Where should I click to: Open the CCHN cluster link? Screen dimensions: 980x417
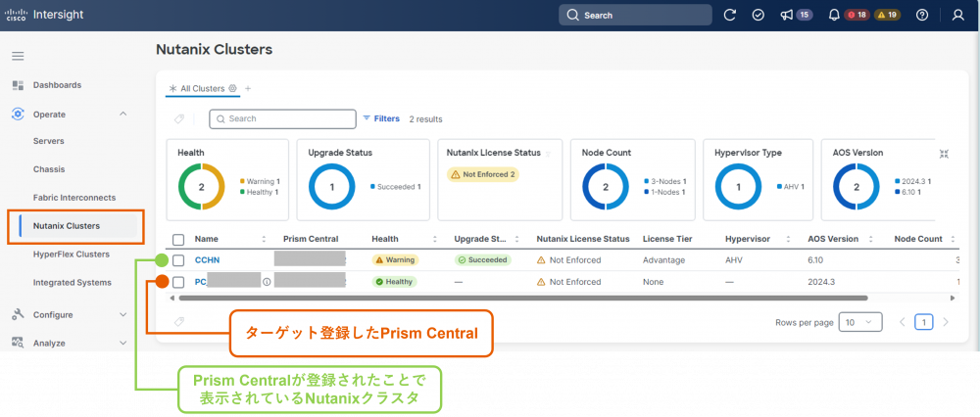(x=207, y=260)
